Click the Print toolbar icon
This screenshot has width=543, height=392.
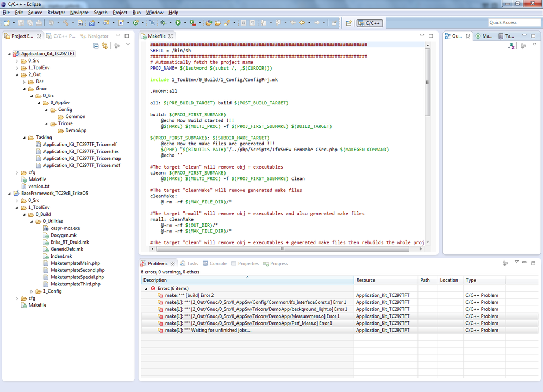tap(39, 23)
